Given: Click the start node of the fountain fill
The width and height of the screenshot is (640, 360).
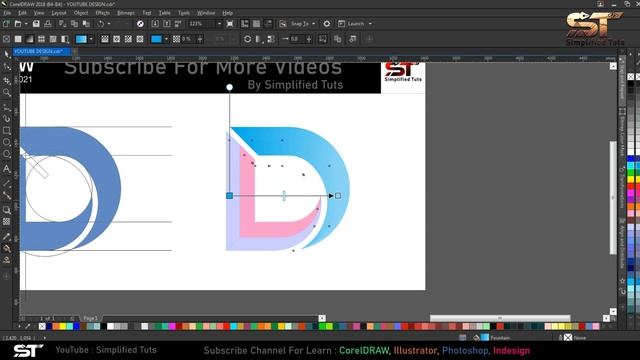Looking at the screenshot, I should pos(229,196).
